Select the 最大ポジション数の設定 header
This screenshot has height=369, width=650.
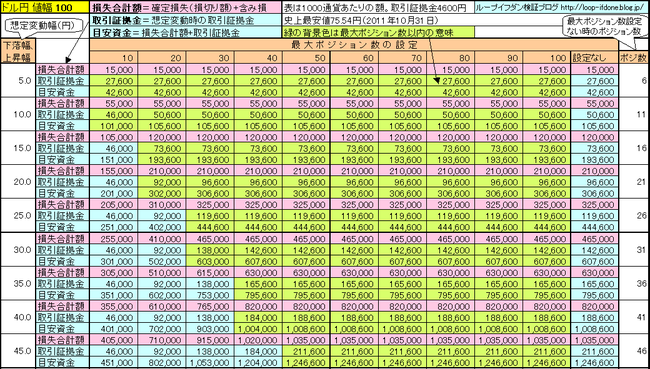coord(354,45)
